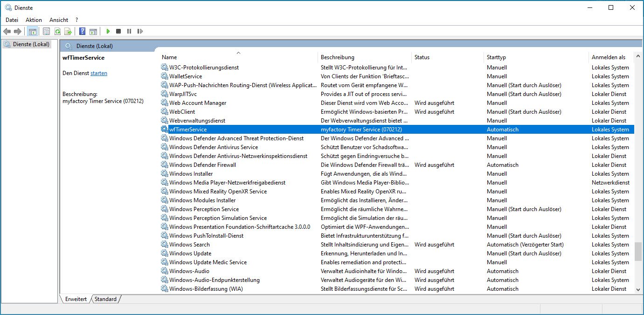
Task: Toggle the show/hide action pane icon
Action: point(93,31)
